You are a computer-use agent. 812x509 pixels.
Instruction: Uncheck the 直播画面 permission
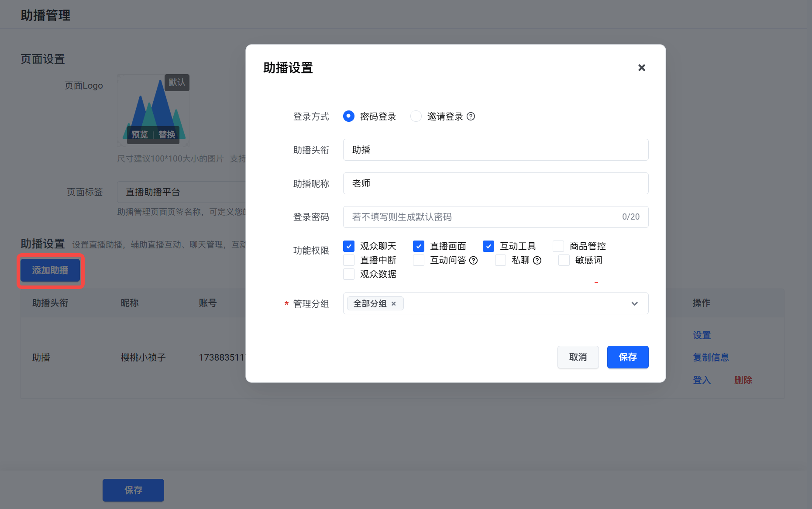[x=418, y=246]
